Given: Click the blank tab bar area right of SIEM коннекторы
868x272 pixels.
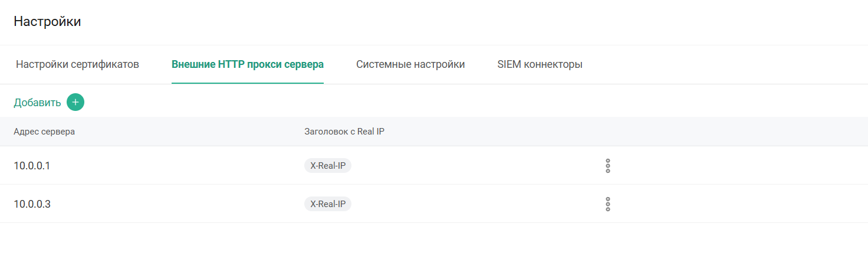Looking at the screenshot, I should click(725, 64).
